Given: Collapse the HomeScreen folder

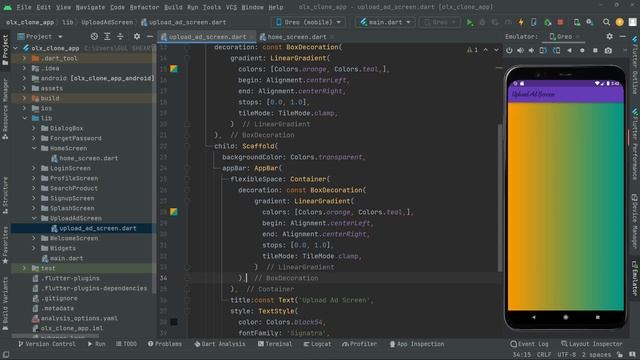Looking at the screenshot, I should [x=34, y=148].
